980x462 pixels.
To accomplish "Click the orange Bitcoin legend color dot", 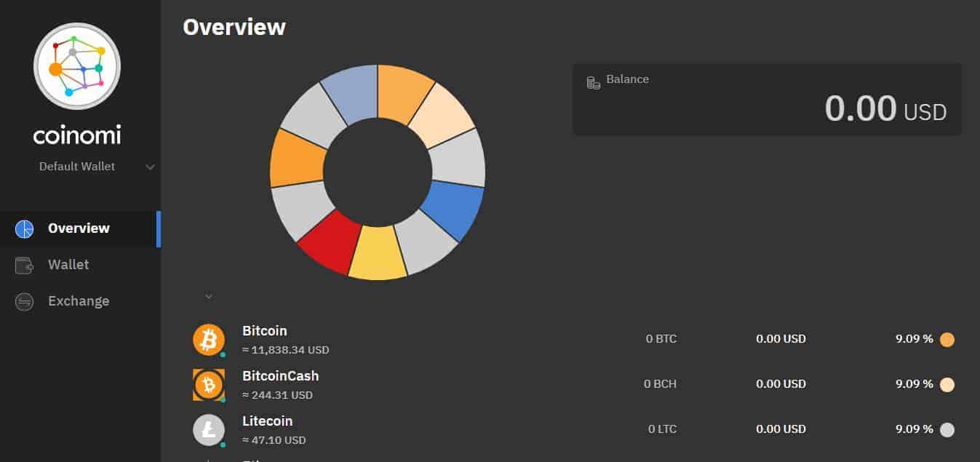I will [x=947, y=340].
